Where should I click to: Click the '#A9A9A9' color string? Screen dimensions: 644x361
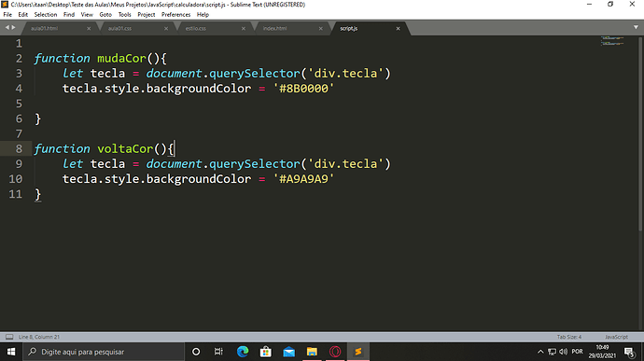[303, 179]
